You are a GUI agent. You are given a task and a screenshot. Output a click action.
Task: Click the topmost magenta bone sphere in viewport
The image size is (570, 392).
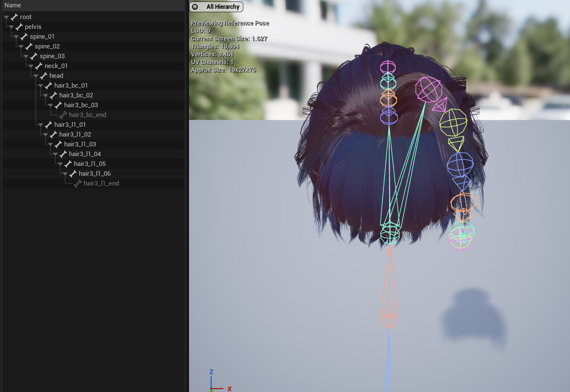point(388,67)
